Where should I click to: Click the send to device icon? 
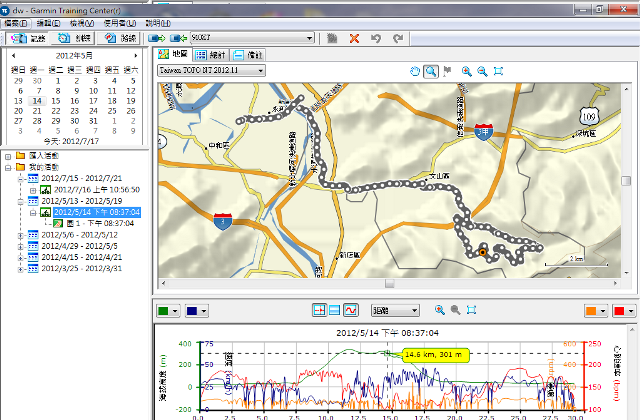pos(156,38)
